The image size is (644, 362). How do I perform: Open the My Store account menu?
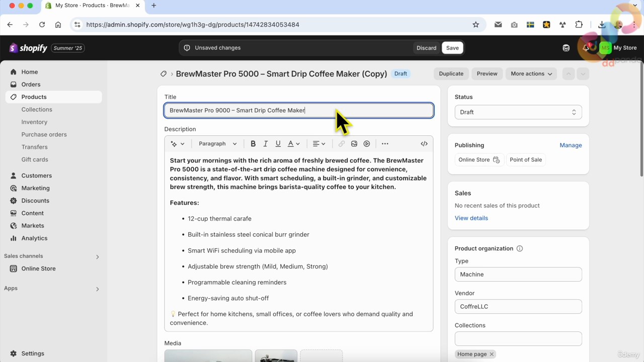(x=618, y=48)
